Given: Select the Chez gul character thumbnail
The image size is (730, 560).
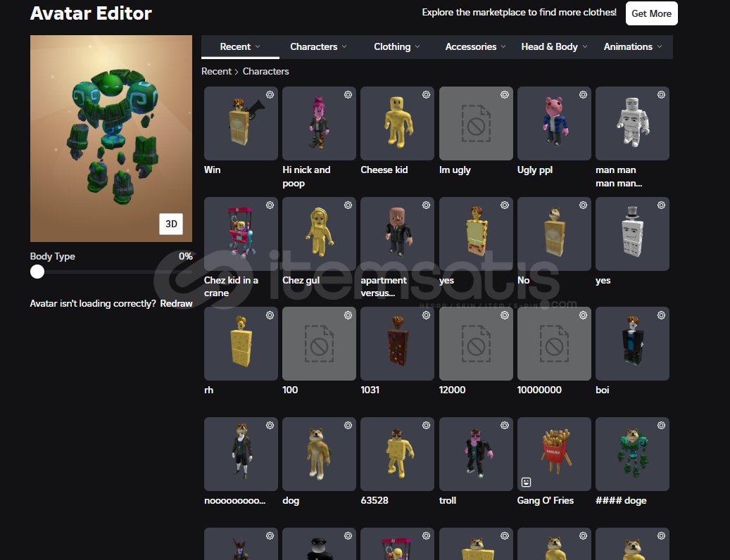Looking at the screenshot, I should tap(320, 234).
